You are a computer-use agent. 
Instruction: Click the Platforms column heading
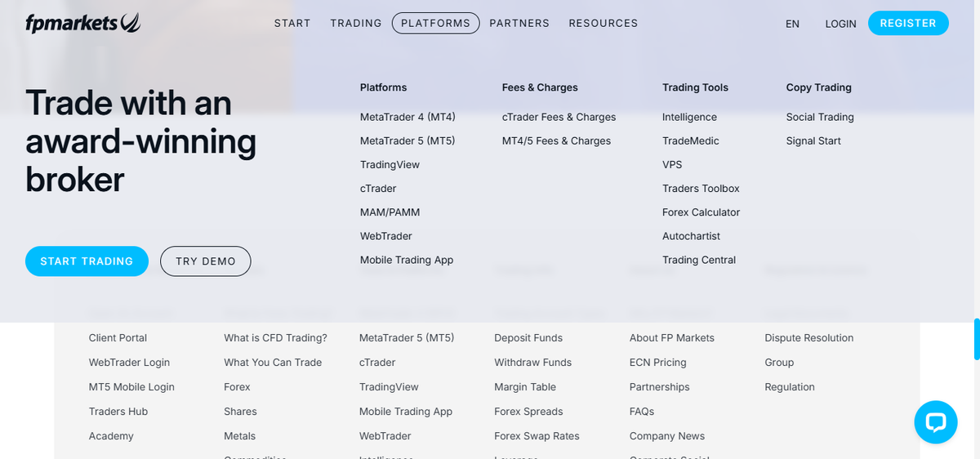pos(383,87)
